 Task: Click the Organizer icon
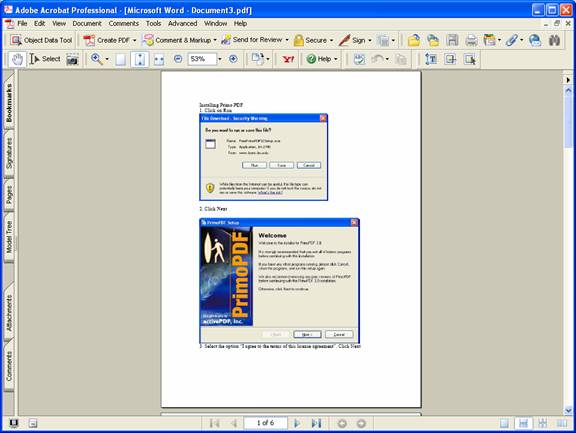(x=489, y=40)
